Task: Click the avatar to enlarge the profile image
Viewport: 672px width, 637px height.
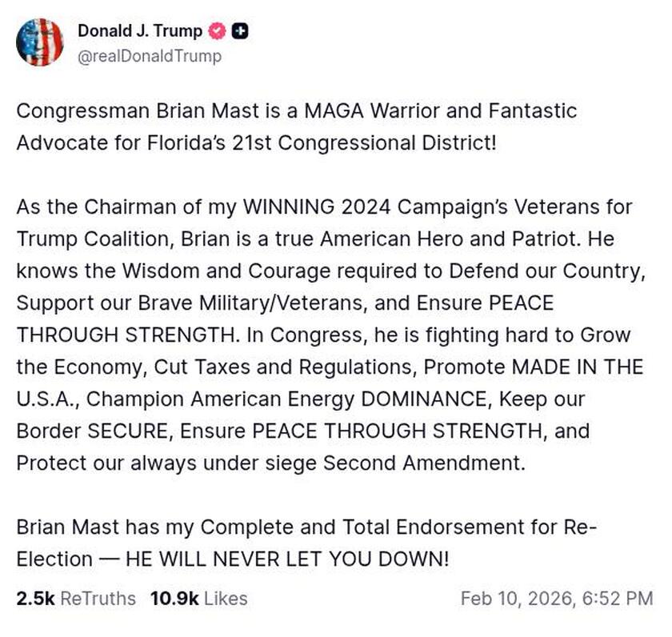Action: [41, 38]
